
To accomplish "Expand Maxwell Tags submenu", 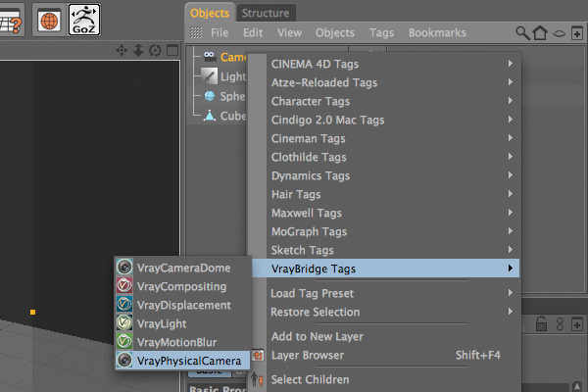I will (x=393, y=213).
